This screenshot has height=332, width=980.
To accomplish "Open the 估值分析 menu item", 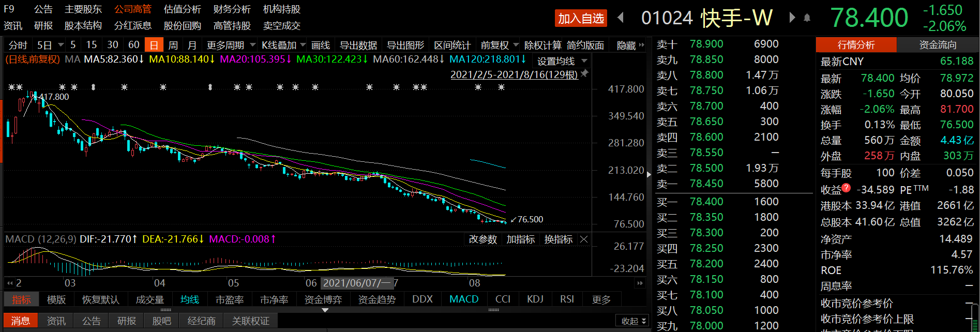I will click(182, 9).
